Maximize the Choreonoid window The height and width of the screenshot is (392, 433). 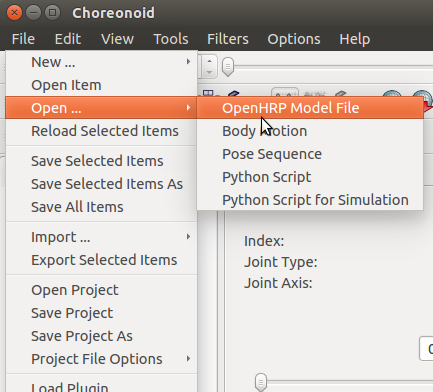[x=52, y=13]
